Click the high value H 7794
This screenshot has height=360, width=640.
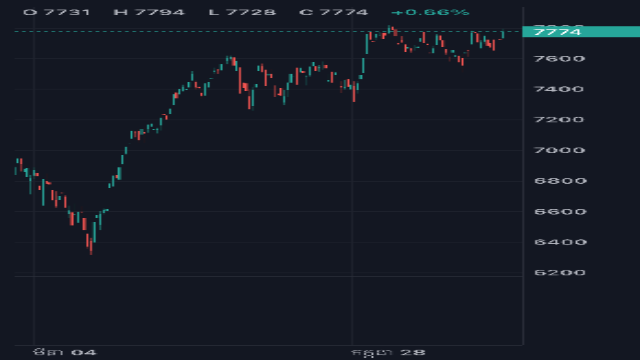pyautogui.click(x=149, y=12)
